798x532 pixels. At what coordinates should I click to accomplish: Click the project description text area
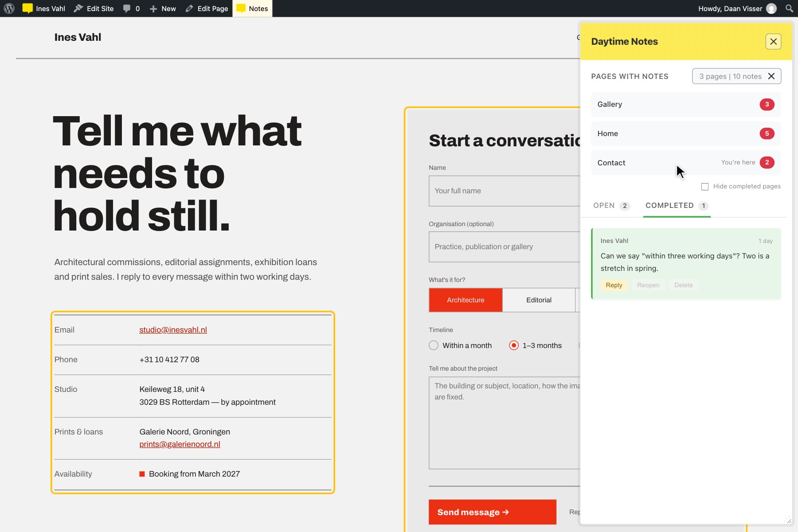(x=504, y=423)
